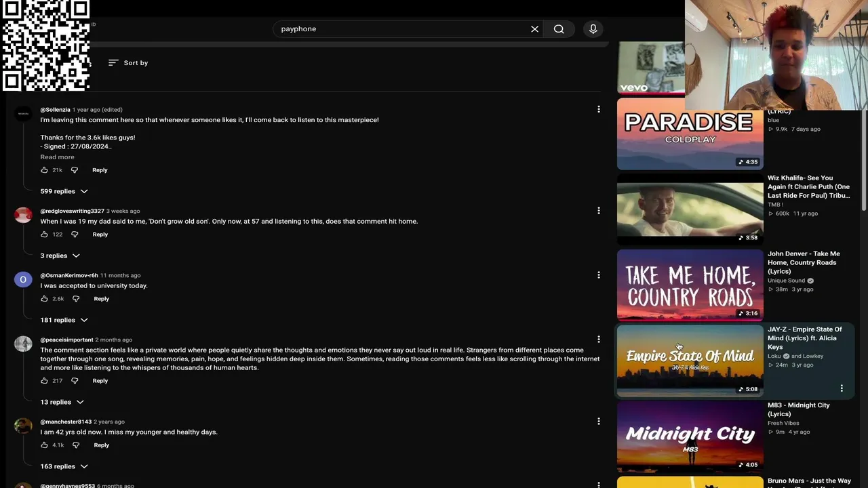Viewport: 868px width, 488px height.
Task: Like the @redgloveswriting3327 comment
Action: pos(44,235)
